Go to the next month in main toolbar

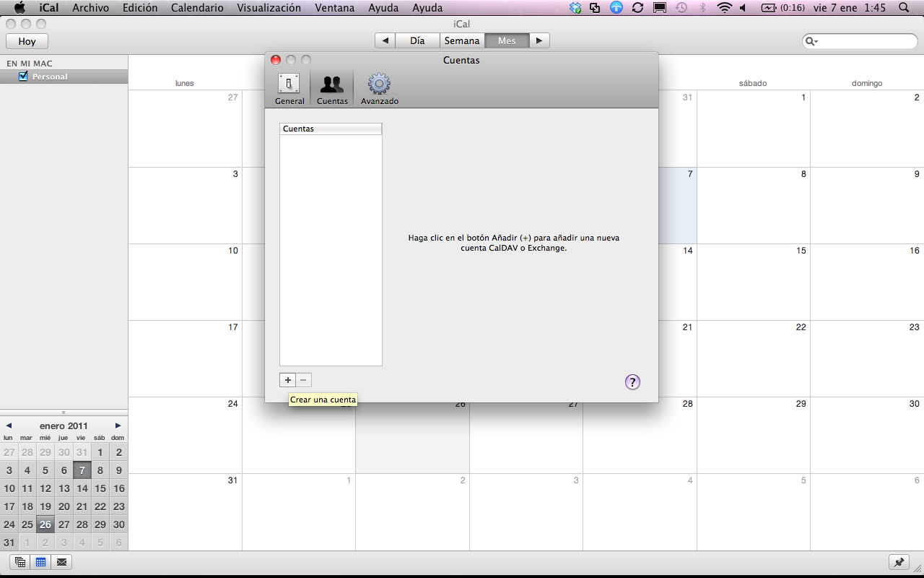pyautogui.click(x=539, y=40)
